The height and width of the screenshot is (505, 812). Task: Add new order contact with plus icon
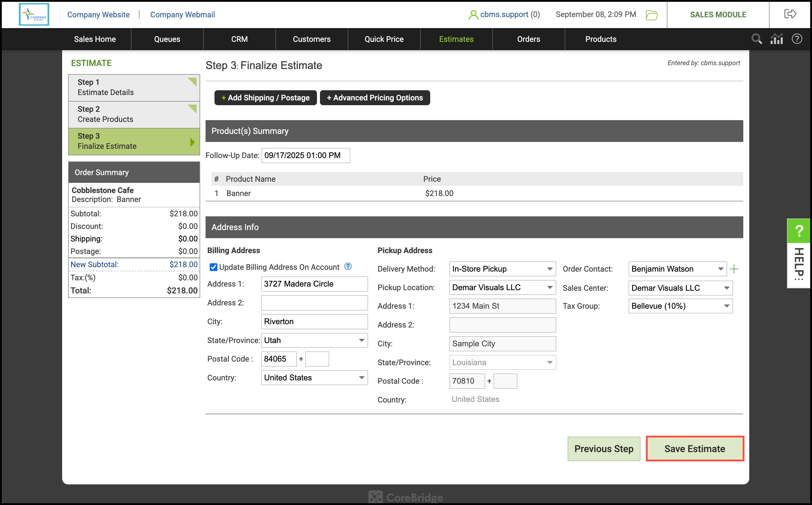734,269
